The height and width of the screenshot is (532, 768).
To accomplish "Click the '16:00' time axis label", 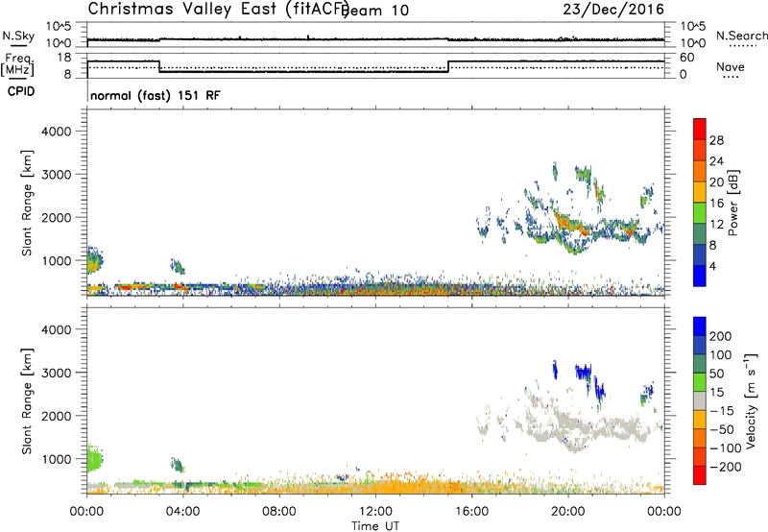I will click(x=471, y=512).
